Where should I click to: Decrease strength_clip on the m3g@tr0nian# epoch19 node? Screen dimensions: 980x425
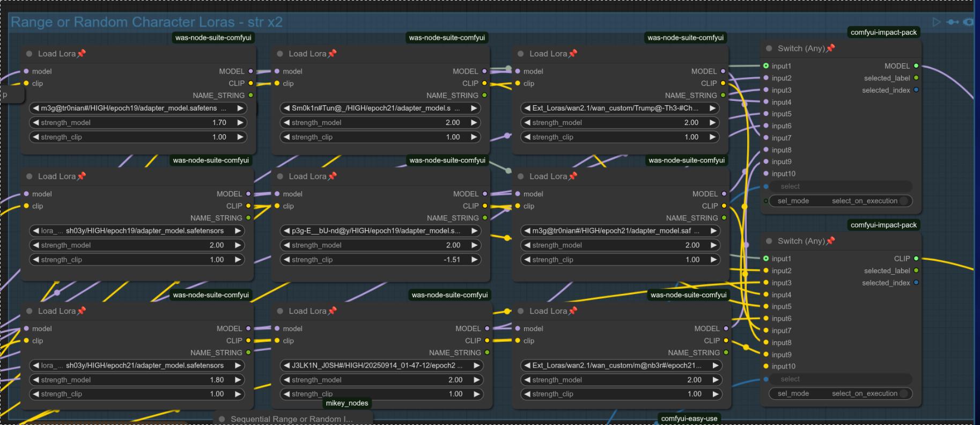pos(36,137)
